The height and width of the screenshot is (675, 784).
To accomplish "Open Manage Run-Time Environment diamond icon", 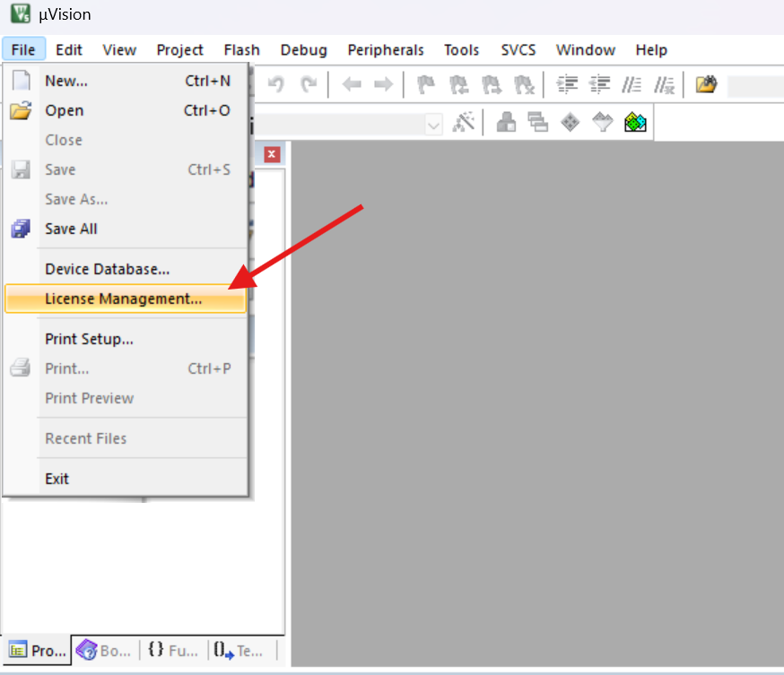I will coord(570,123).
